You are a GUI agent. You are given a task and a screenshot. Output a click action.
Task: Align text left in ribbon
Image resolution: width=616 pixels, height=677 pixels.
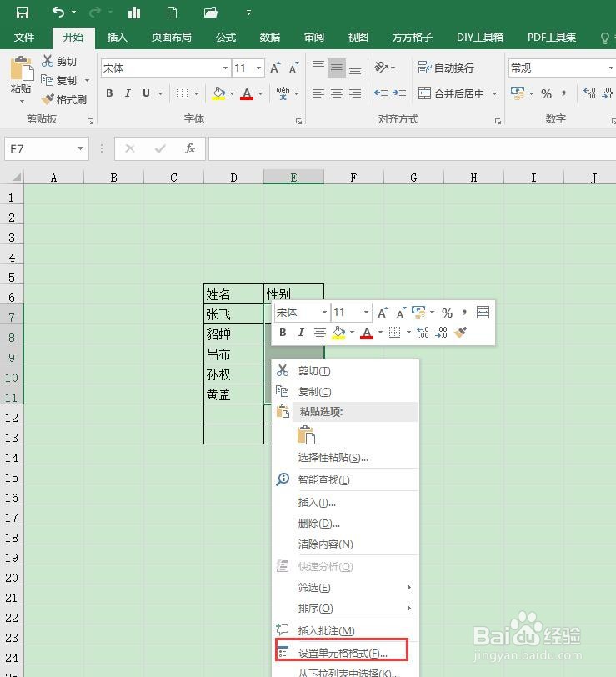point(318,93)
